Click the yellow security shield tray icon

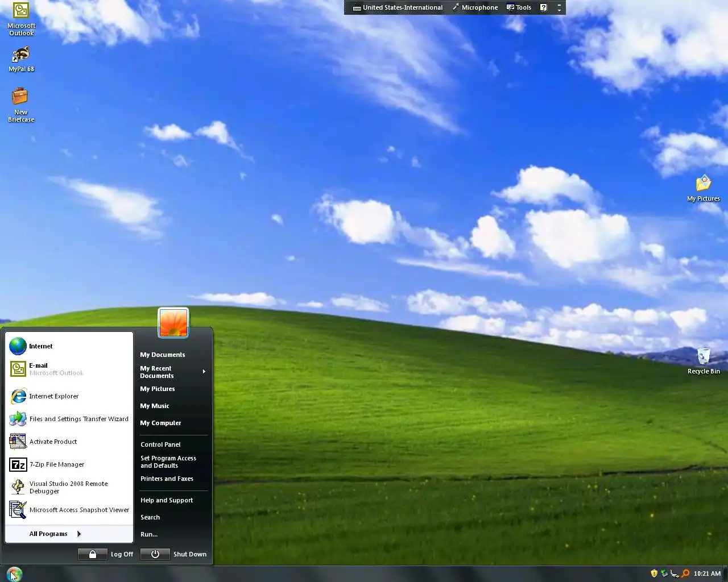coord(654,573)
